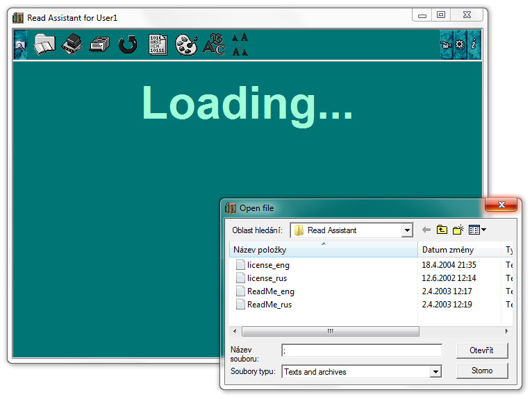532x399 pixels.
Task: Click the magnifier search icon in toolbar
Action: [20, 44]
